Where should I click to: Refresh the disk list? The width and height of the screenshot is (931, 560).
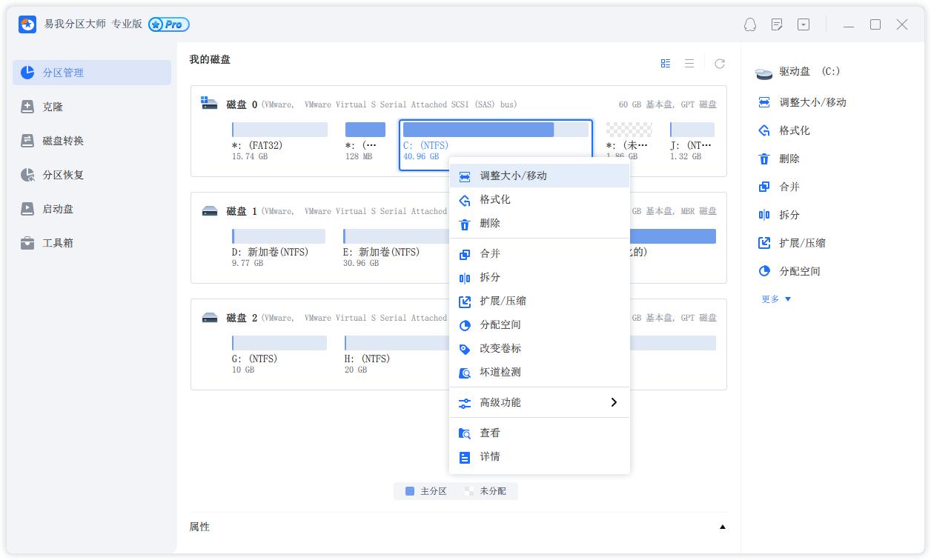tap(718, 63)
